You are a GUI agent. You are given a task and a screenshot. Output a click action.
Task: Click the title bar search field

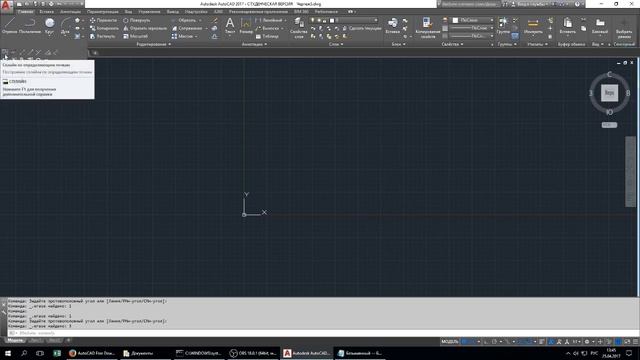470,4
